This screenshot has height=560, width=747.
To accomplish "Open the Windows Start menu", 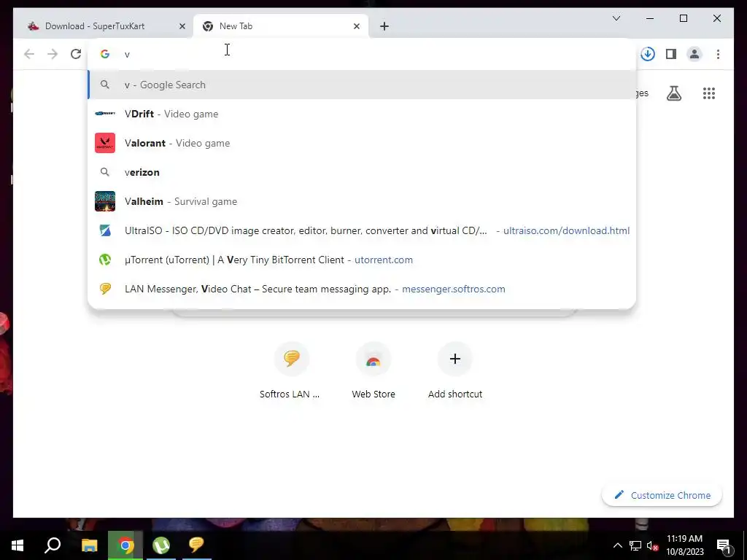I will [x=18, y=545].
